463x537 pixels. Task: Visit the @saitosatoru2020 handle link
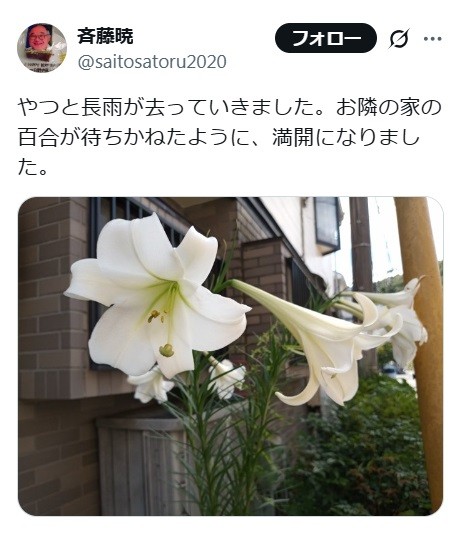tap(152, 62)
